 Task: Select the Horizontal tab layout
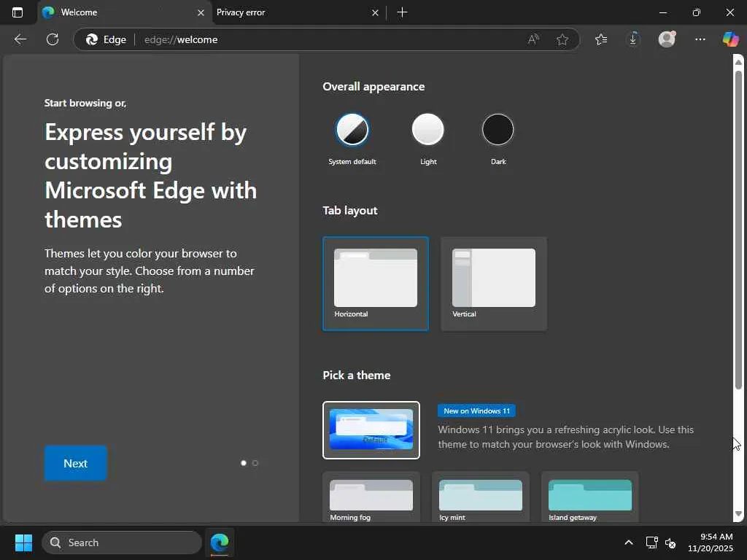point(376,284)
